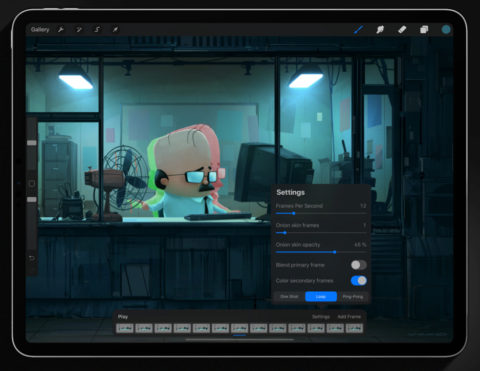Return to the Gallery

[40, 30]
